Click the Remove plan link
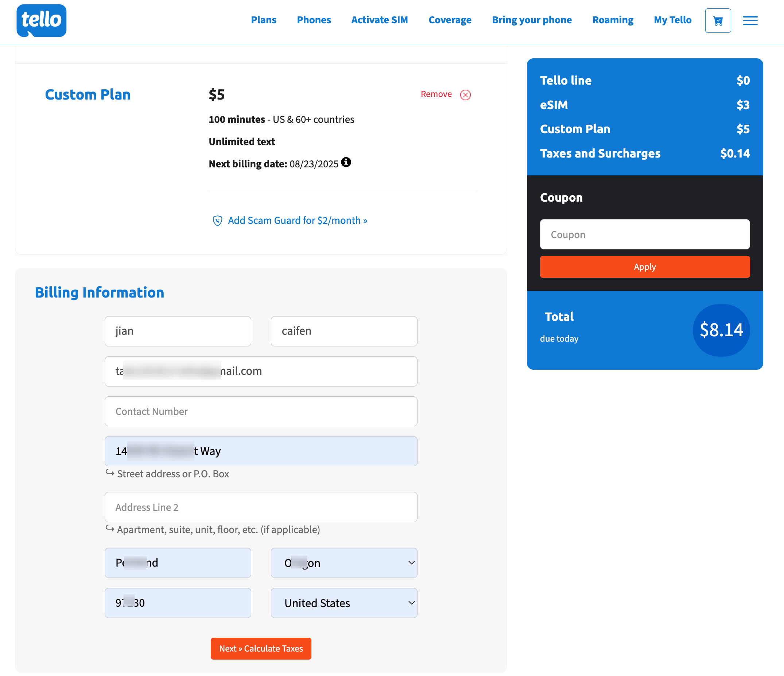 click(x=436, y=94)
